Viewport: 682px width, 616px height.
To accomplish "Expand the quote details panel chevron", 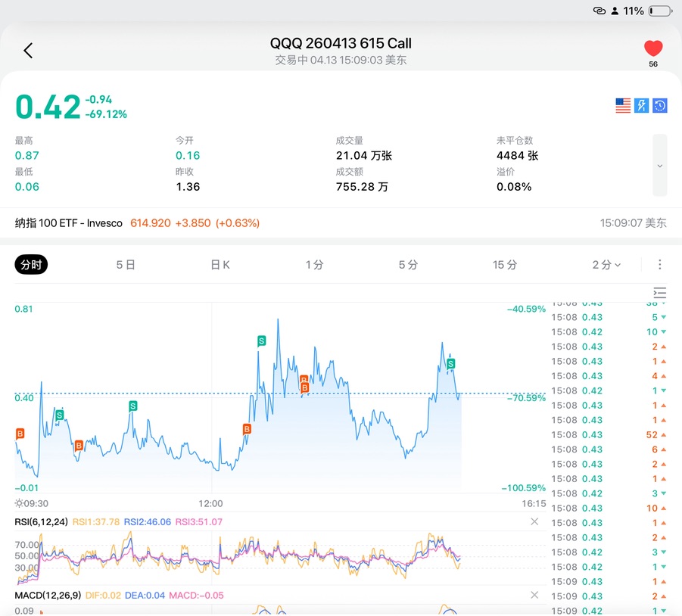I will (660, 166).
